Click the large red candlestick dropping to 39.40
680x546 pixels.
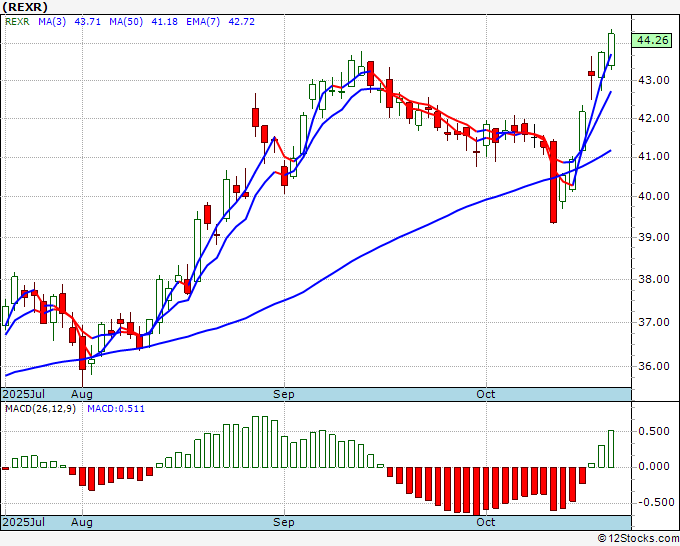(x=553, y=182)
